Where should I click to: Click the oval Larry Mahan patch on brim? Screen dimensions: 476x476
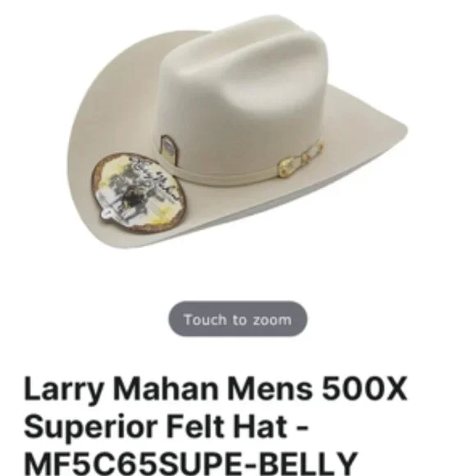click(x=139, y=193)
